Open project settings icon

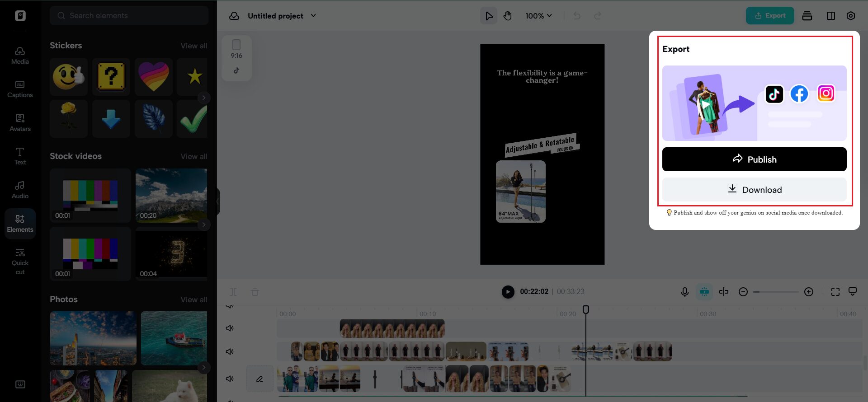click(851, 16)
